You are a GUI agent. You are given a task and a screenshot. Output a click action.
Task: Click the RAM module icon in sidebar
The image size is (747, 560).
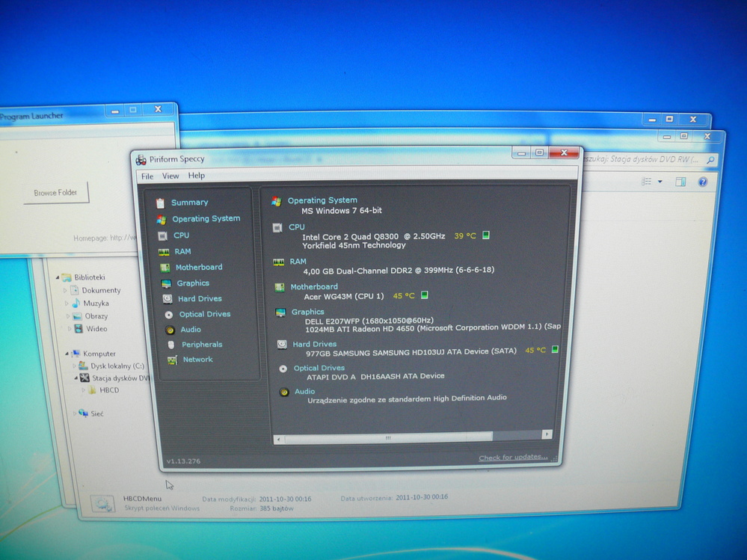pyautogui.click(x=164, y=252)
